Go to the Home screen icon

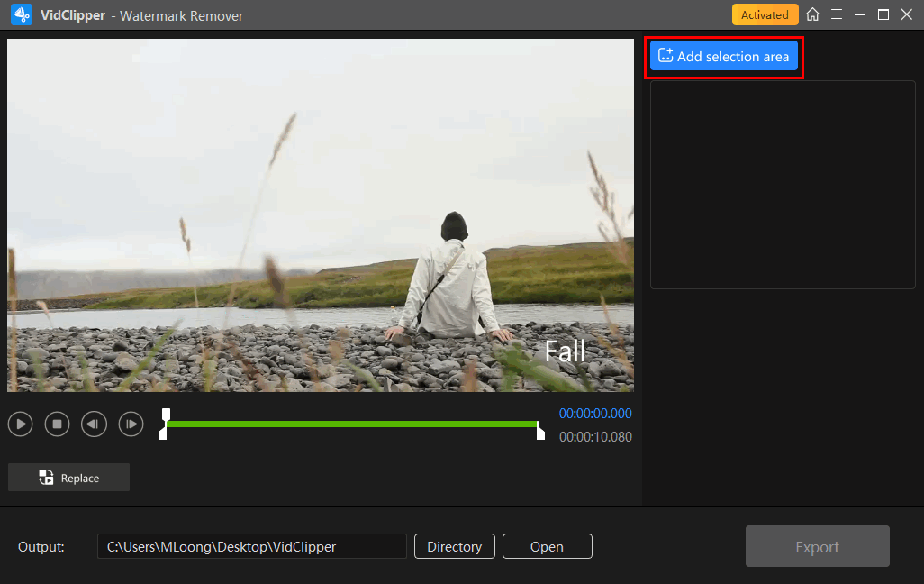coord(812,15)
